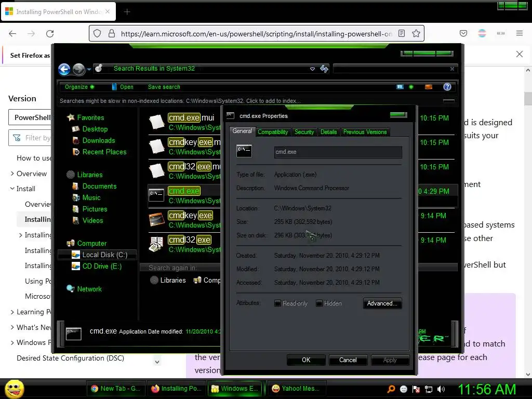Click the cmdl32.exe file icon in results
The height and width of the screenshot is (399, 532).
pos(156,244)
